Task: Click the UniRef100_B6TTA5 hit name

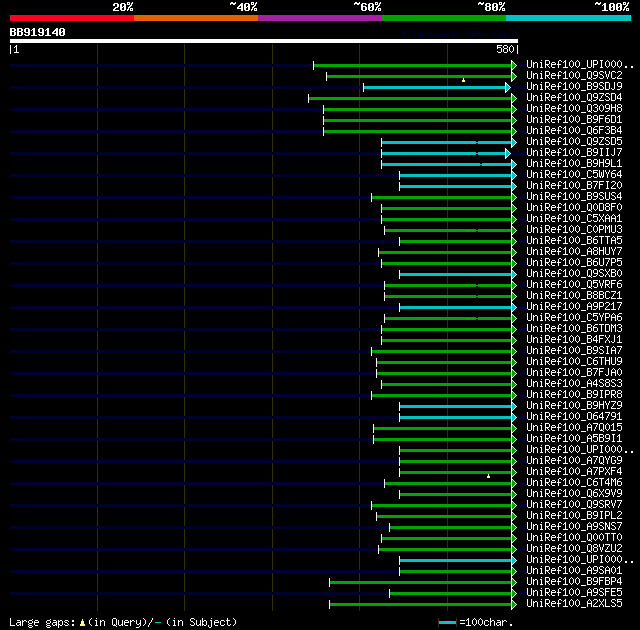Action: tap(574, 241)
